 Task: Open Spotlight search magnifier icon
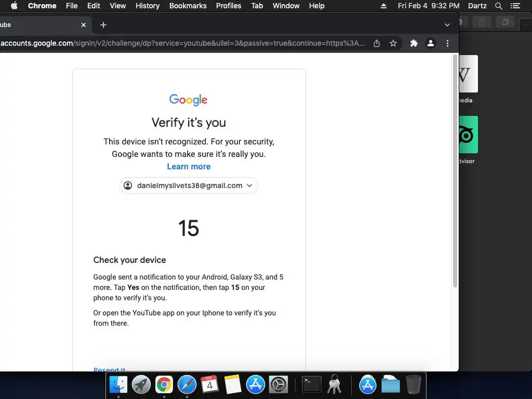pyautogui.click(x=498, y=6)
